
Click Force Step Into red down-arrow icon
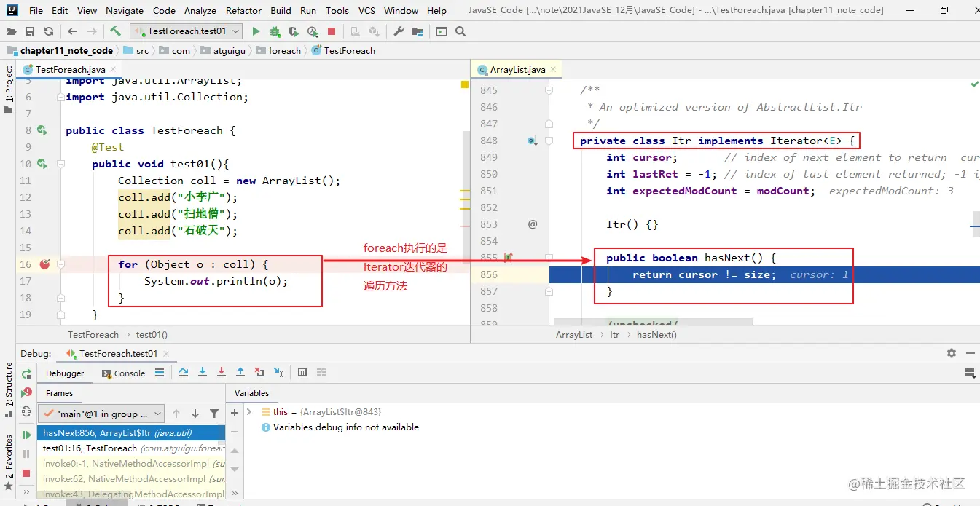[221, 372]
